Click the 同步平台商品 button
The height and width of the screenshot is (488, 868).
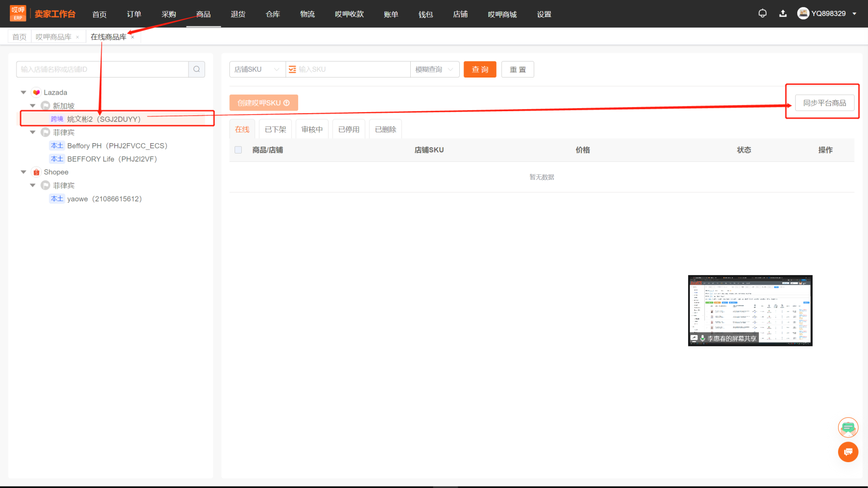825,103
